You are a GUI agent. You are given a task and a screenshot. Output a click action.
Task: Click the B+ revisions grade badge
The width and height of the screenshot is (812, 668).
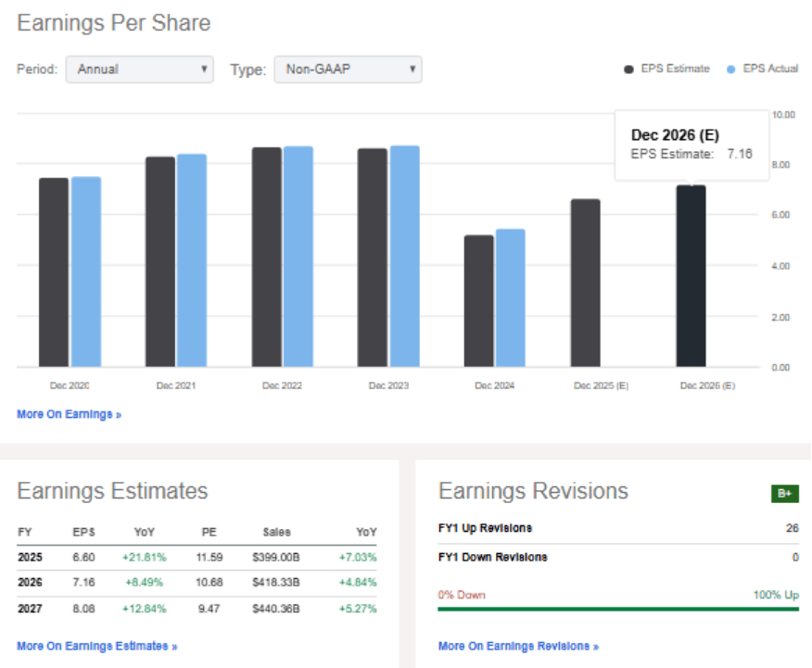click(785, 494)
